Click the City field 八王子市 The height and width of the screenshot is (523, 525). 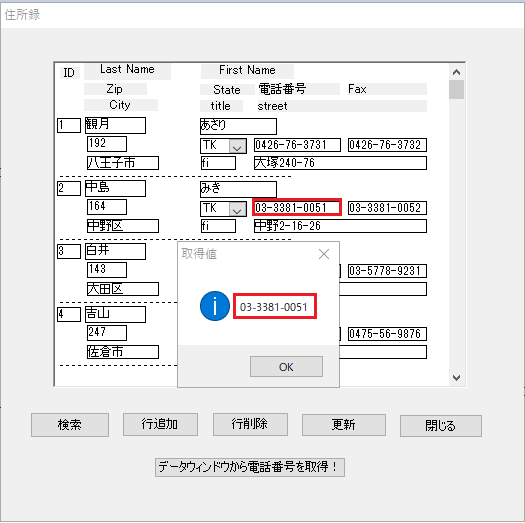point(123,163)
